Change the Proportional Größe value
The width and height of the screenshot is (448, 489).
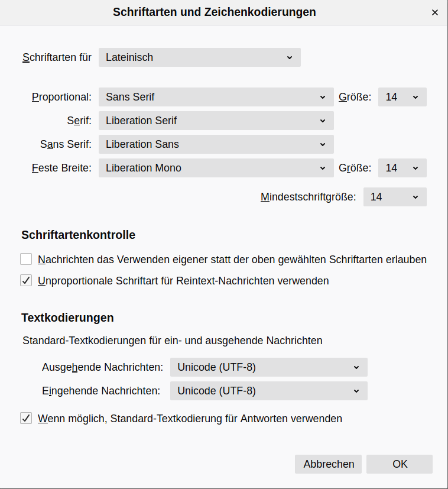click(402, 97)
